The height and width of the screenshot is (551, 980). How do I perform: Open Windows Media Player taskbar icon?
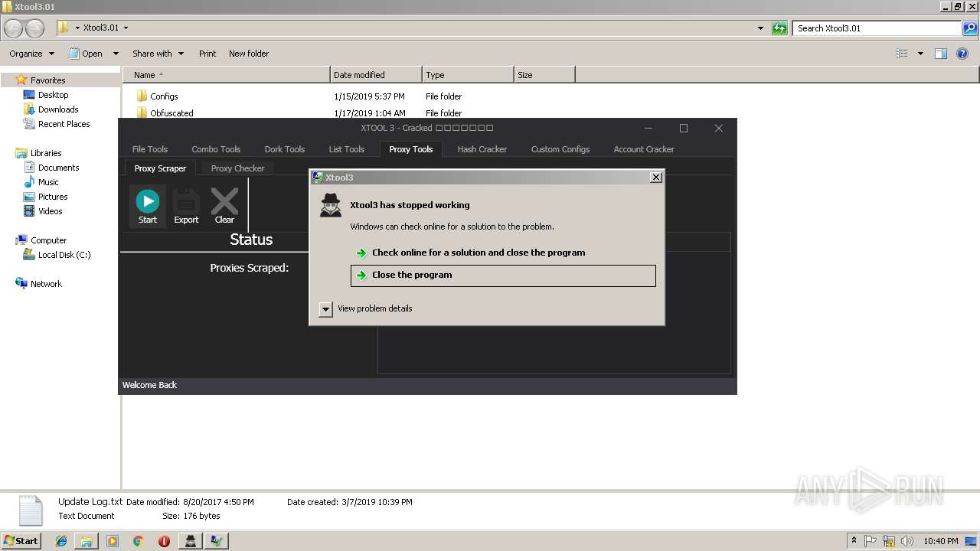coord(113,541)
